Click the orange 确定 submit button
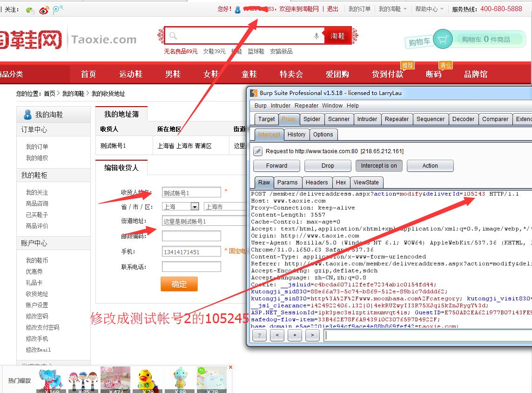 coord(179,284)
